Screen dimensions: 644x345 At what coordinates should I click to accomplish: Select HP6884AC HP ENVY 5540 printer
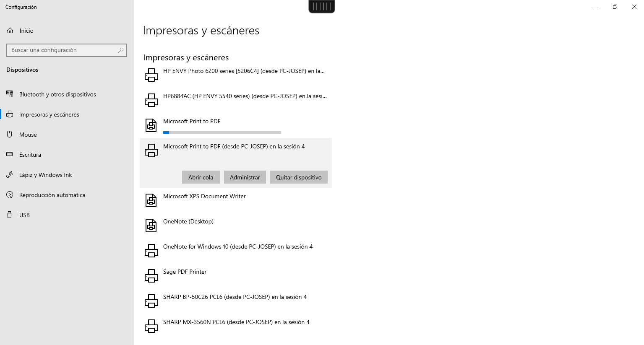pyautogui.click(x=236, y=100)
